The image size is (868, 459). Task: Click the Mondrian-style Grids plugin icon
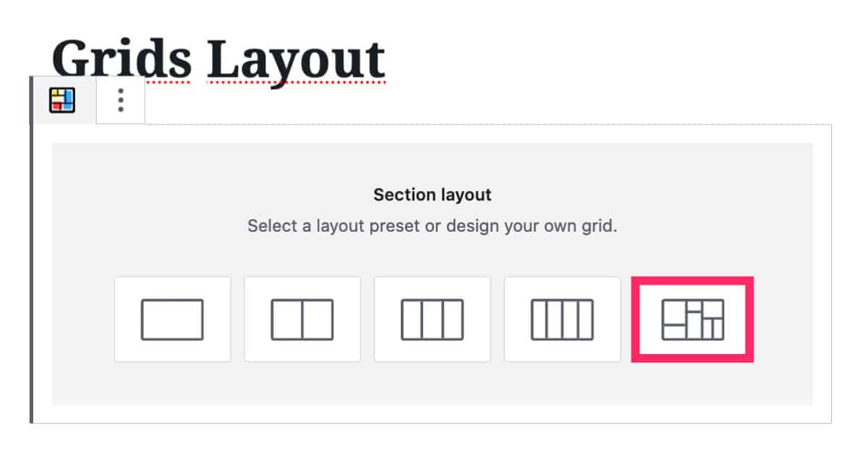point(61,101)
